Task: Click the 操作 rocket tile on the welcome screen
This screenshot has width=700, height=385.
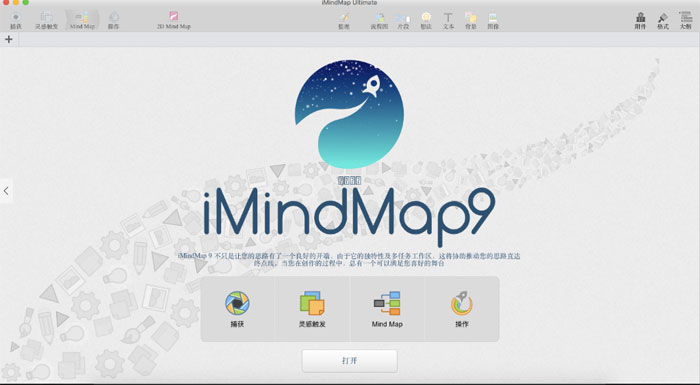Action: tap(462, 309)
